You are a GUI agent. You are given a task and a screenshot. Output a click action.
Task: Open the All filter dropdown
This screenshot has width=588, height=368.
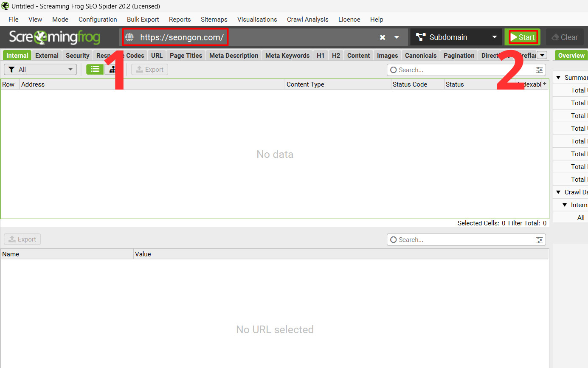40,70
